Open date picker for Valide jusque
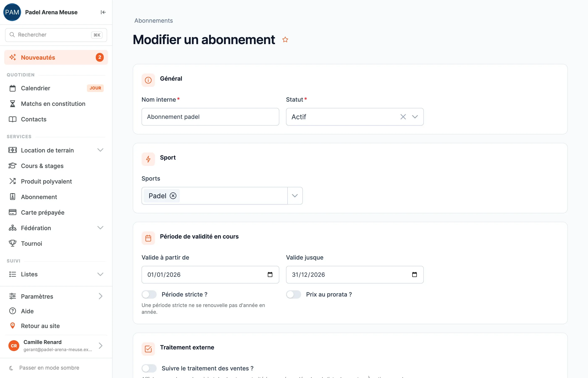Viewport: 588px width, 378px height. tap(414, 274)
